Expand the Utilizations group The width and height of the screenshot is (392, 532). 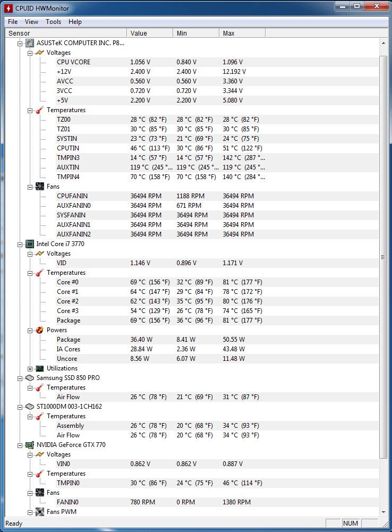pyautogui.click(x=30, y=369)
